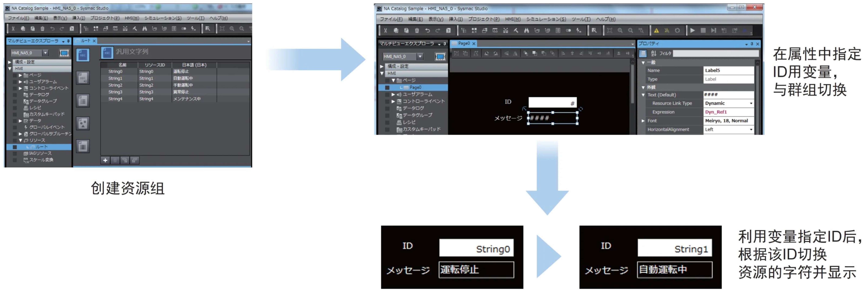Select the String2 row in table
This screenshot has width=868, height=292.
pyautogui.click(x=115, y=85)
